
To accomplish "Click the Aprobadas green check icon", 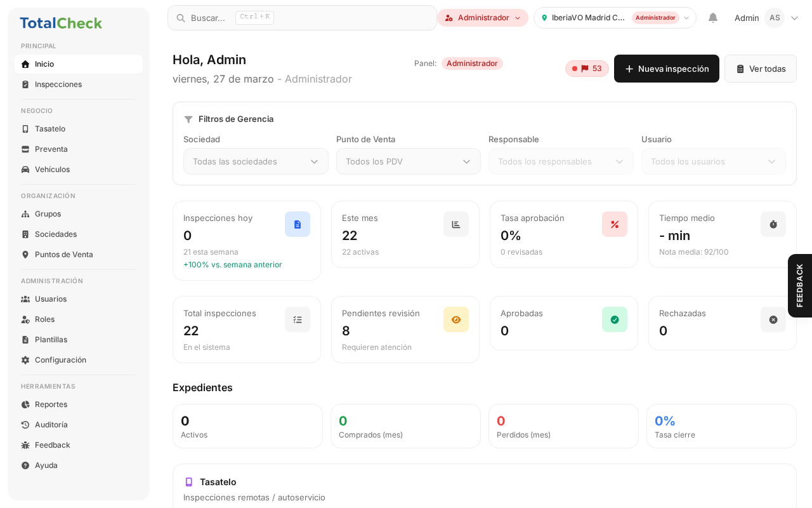I will point(615,319).
